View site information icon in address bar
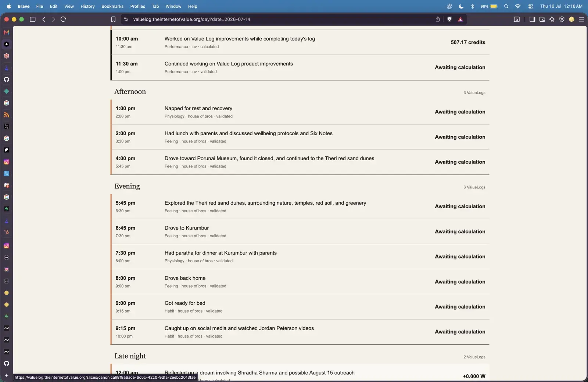Image resolution: width=588 pixels, height=382 pixels. pos(126,19)
